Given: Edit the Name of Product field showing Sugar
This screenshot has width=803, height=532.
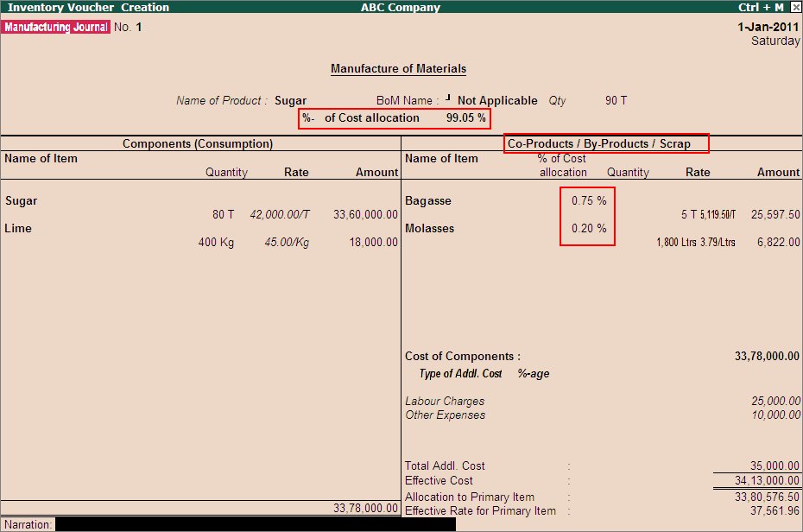Looking at the screenshot, I should pos(292,100).
